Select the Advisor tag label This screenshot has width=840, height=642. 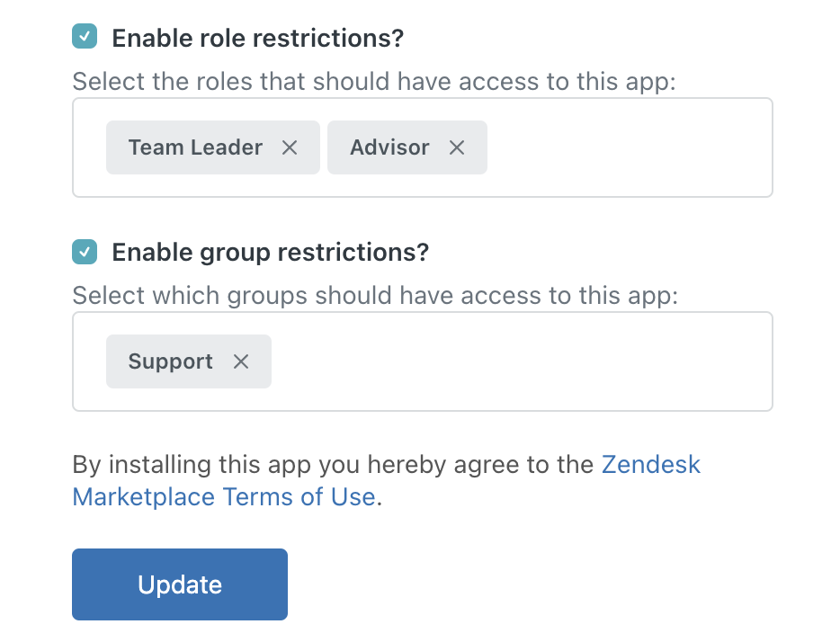[x=389, y=147]
